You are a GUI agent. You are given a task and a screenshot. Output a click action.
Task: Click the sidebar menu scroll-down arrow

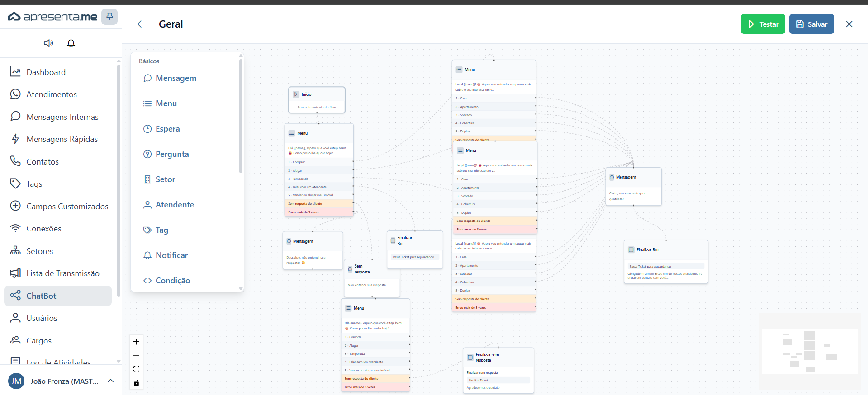point(119,361)
